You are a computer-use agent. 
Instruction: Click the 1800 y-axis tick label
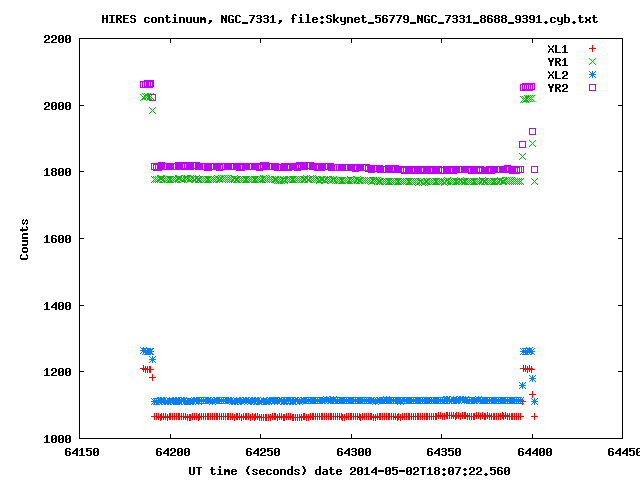pyautogui.click(x=57, y=172)
